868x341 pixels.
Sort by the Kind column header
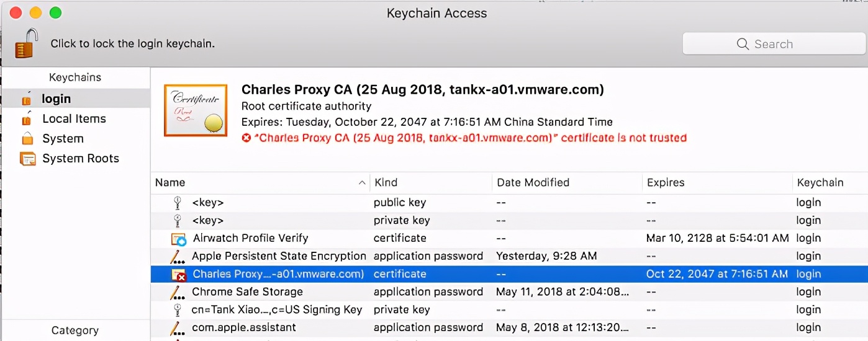(x=386, y=183)
